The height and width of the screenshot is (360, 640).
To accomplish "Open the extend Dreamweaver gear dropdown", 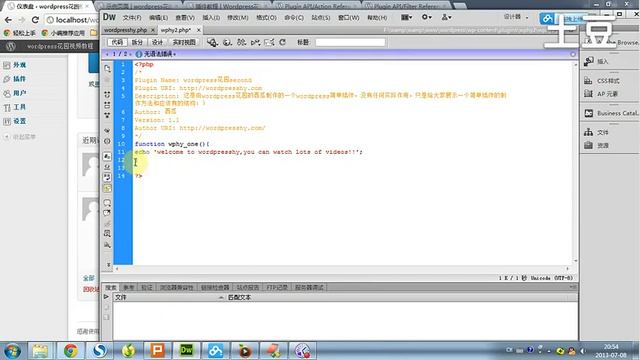I will (427, 18).
